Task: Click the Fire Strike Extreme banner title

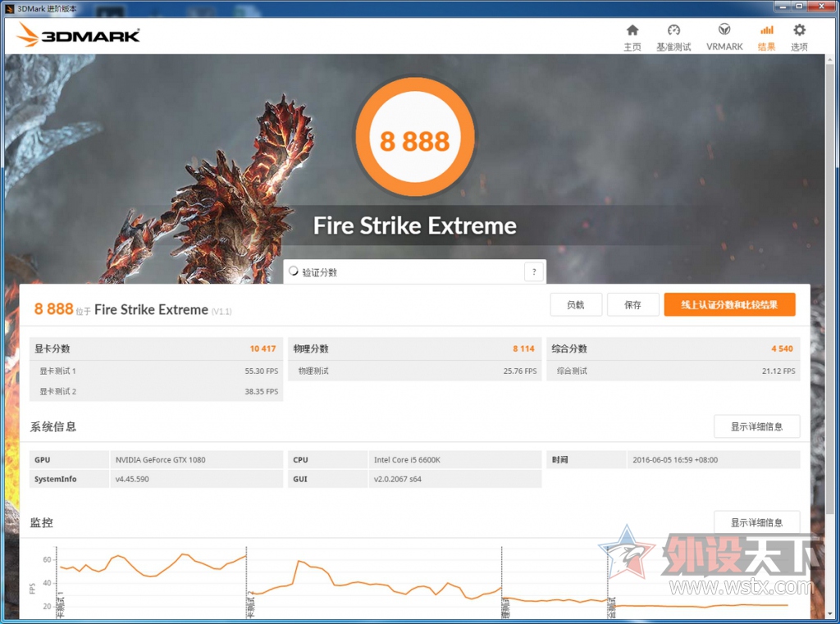Action: pos(414,225)
